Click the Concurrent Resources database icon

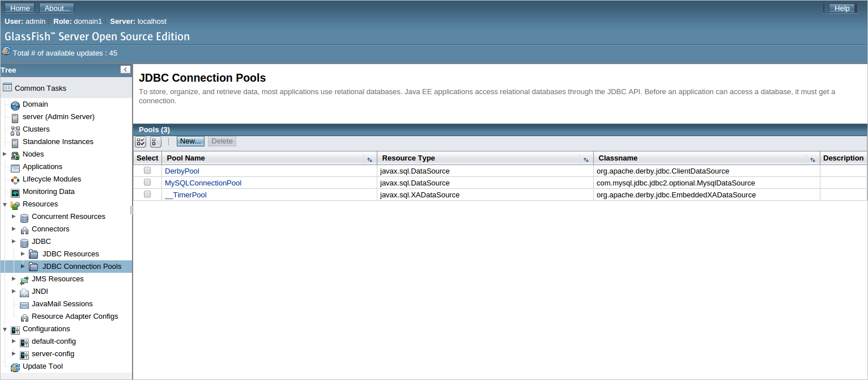24,218
